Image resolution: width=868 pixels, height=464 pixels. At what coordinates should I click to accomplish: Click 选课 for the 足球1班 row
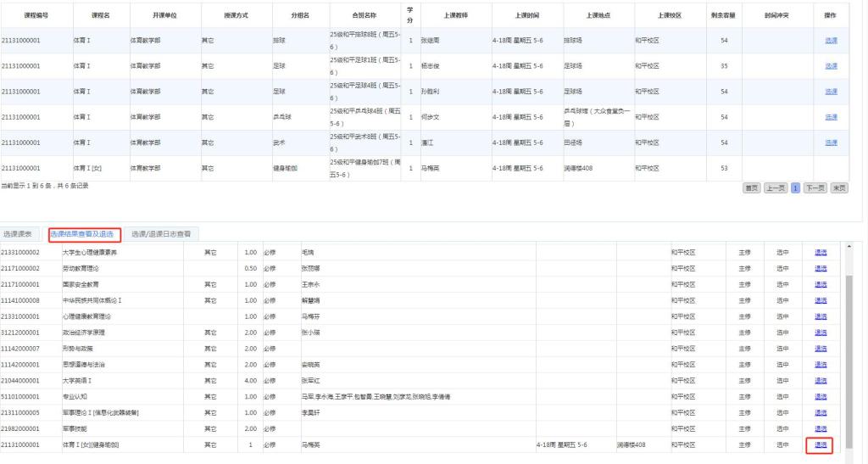[830, 65]
